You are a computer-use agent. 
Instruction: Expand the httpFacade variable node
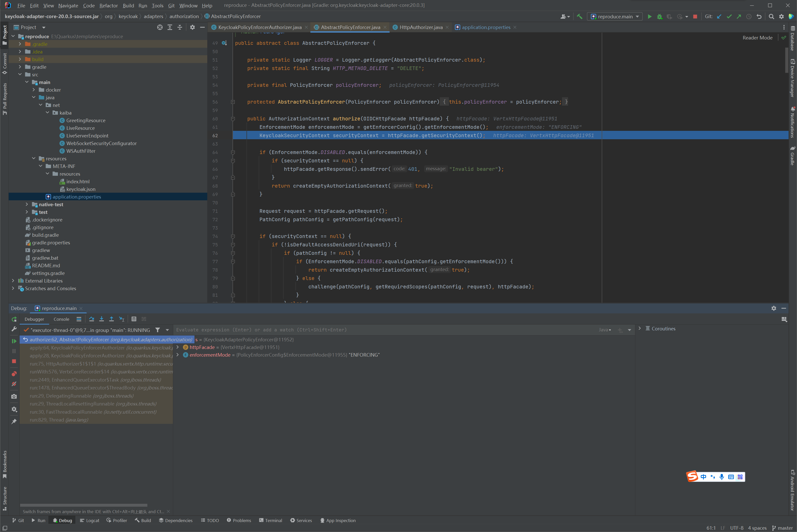(x=177, y=347)
